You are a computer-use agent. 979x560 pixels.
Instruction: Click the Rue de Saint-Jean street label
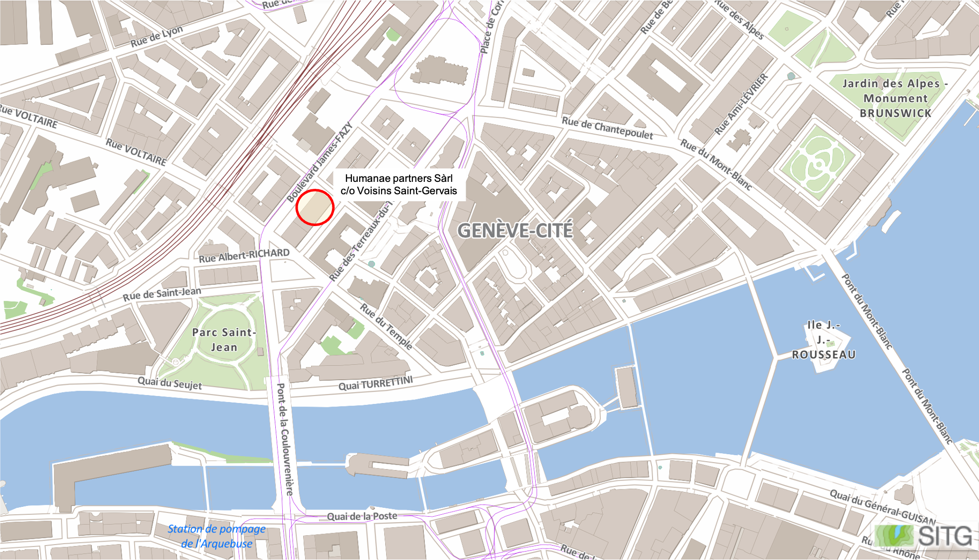[x=162, y=294]
